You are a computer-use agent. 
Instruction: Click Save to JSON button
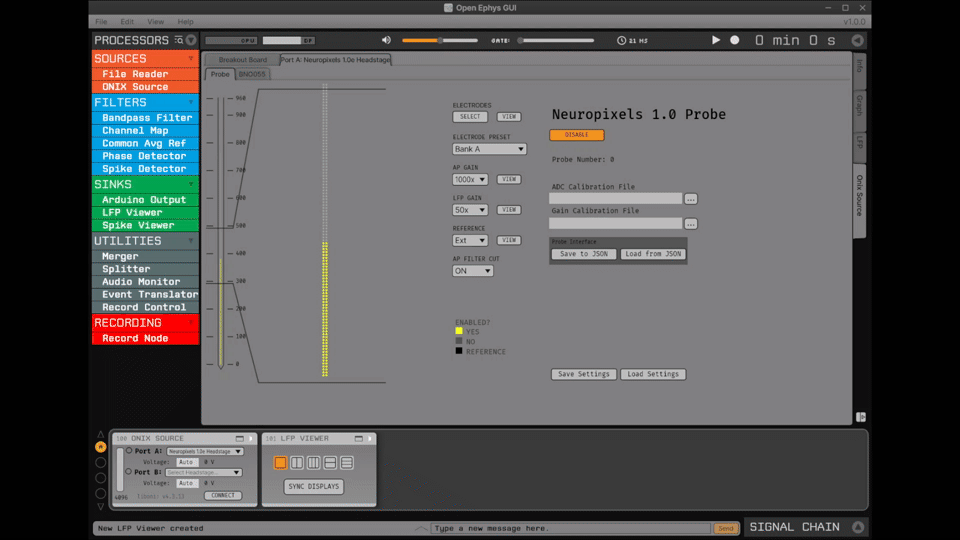[583, 253]
